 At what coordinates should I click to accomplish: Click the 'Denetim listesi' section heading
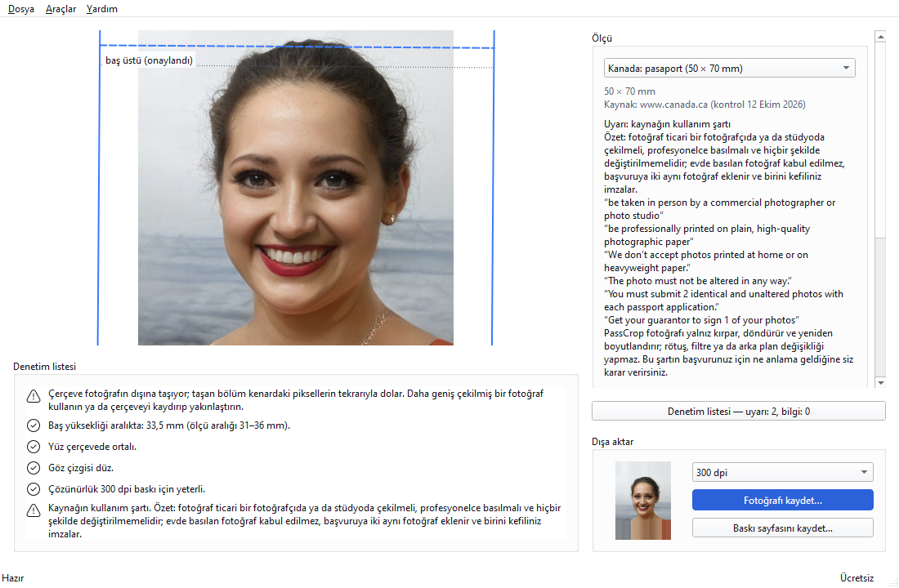point(45,367)
